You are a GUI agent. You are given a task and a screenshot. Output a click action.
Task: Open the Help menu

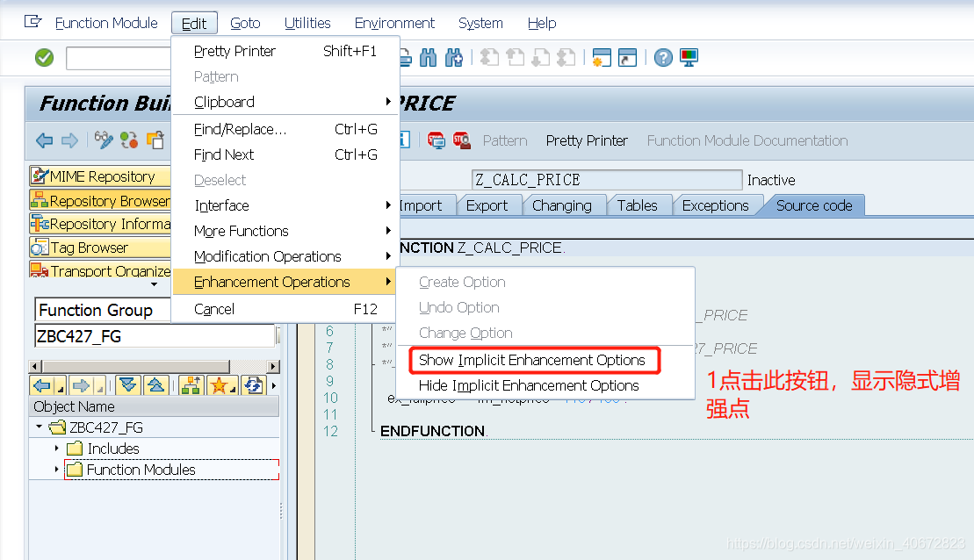click(542, 23)
